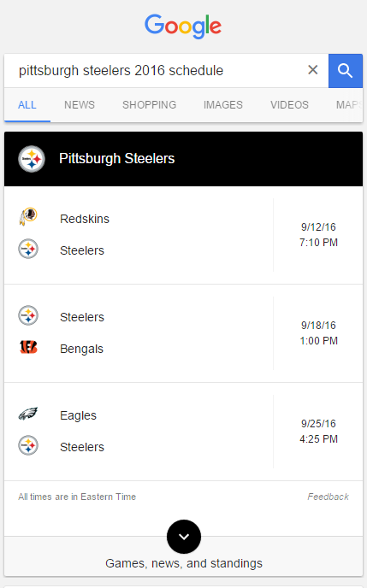Click the Pittsburgh Steelers header title
This screenshot has width=367, height=588.
coord(116,158)
